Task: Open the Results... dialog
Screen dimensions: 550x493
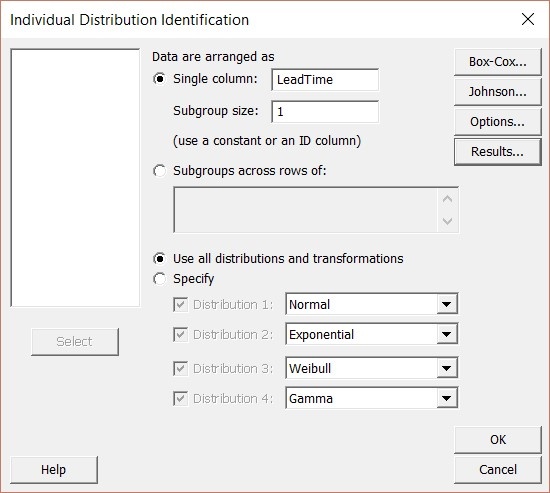Action: coord(498,152)
